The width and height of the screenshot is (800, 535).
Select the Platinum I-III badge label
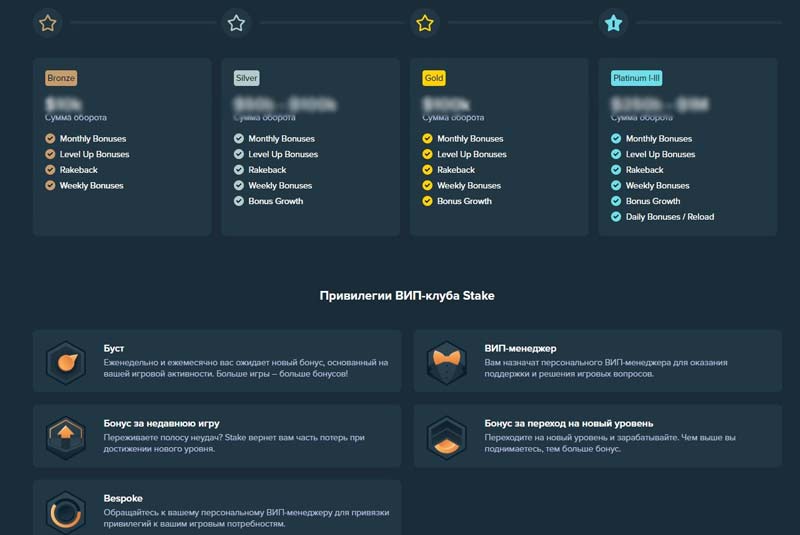(x=636, y=78)
